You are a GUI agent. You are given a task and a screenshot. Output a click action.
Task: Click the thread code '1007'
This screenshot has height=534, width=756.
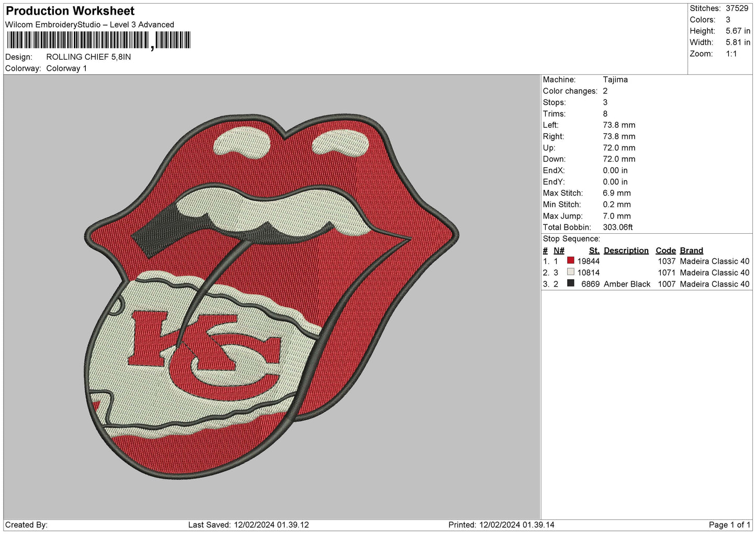pyautogui.click(x=667, y=284)
